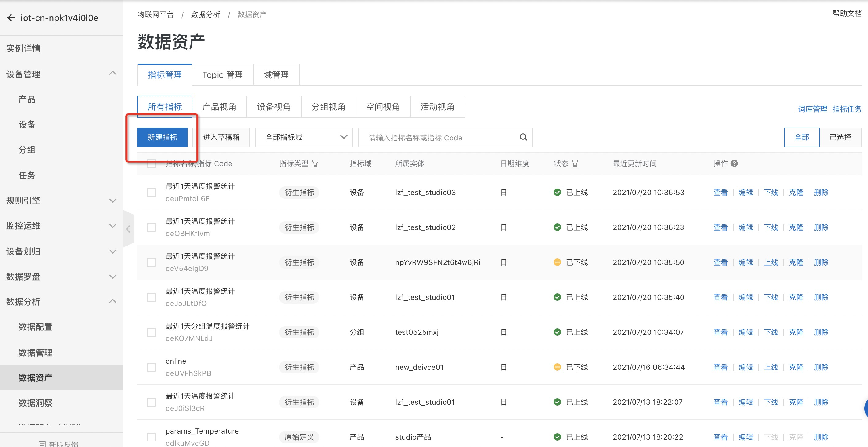This screenshot has width=868, height=447.
Task: Click the 进入草稿箱 button
Action: point(221,137)
